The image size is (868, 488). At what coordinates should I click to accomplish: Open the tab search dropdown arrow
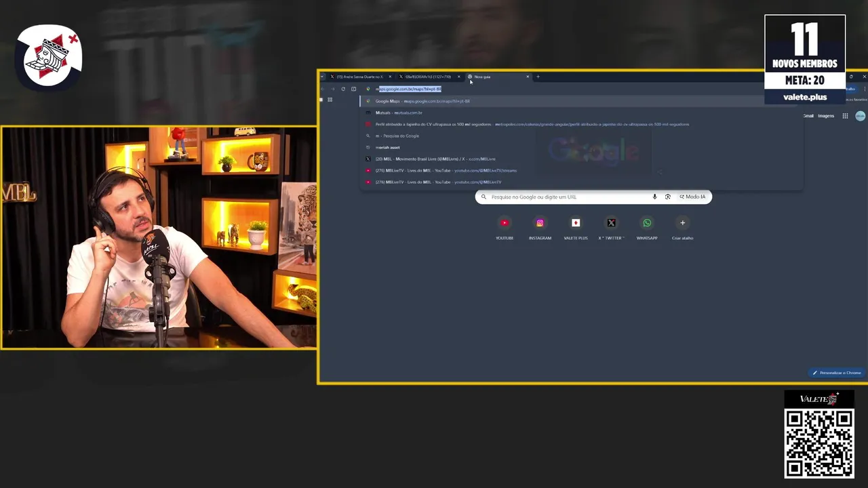point(322,77)
